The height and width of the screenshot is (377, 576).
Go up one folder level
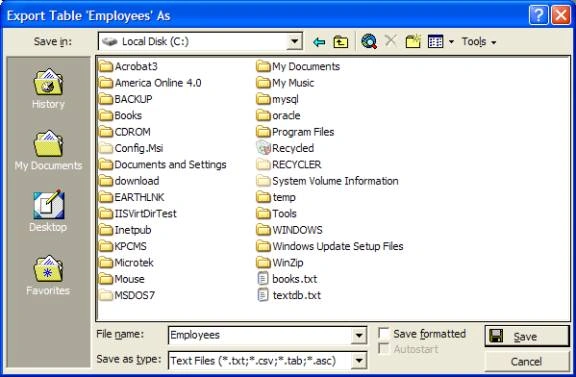(341, 42)
